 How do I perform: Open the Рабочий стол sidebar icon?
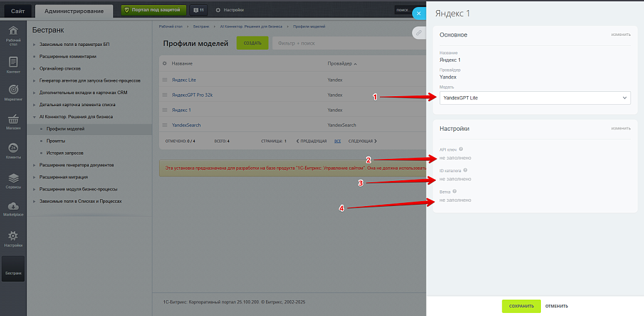(x=13, y=35)
